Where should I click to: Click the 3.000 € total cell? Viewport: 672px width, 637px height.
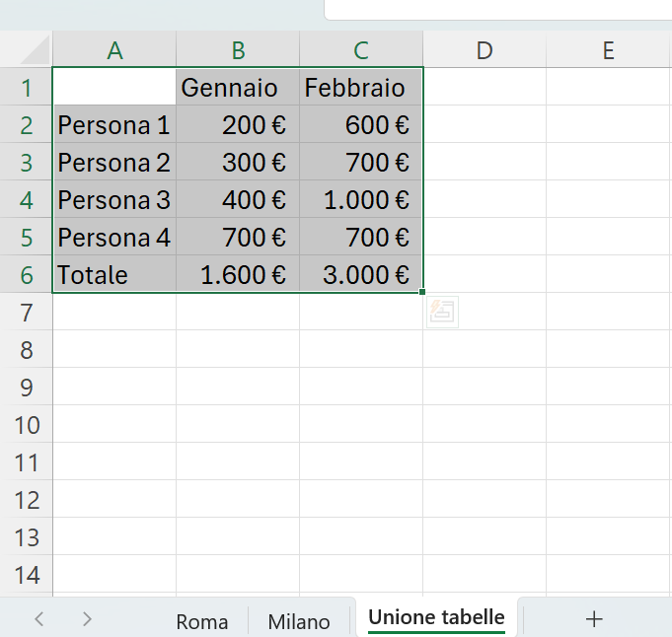pyautogui.click(x=361, y=274)
